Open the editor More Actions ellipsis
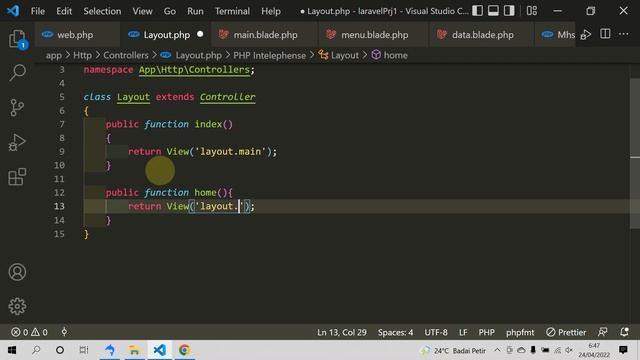The height and width of the screenshot is (360, 640). [624, 34]
